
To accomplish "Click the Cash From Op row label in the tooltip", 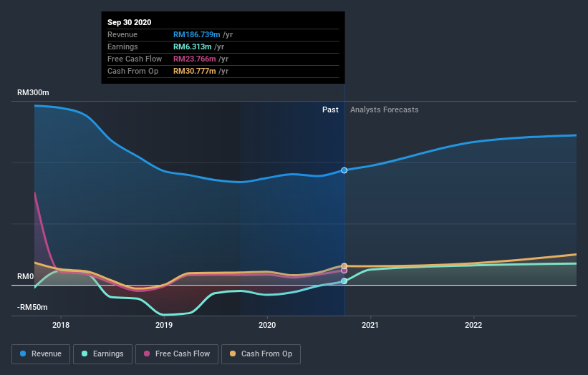I will pos(132,71).
